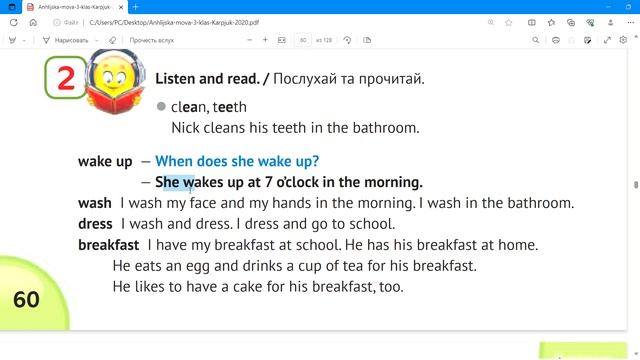This screenshot has height=360, width=640.
Task: Open a new browser tab
Action: click(136, 7)
